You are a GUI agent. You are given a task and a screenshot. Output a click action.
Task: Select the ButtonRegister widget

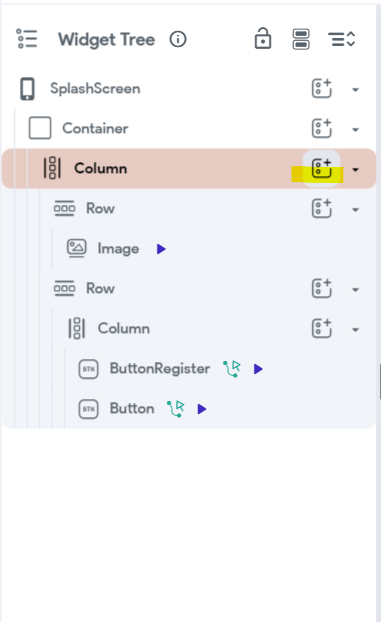pyautogui.click(x=160, y=369)
